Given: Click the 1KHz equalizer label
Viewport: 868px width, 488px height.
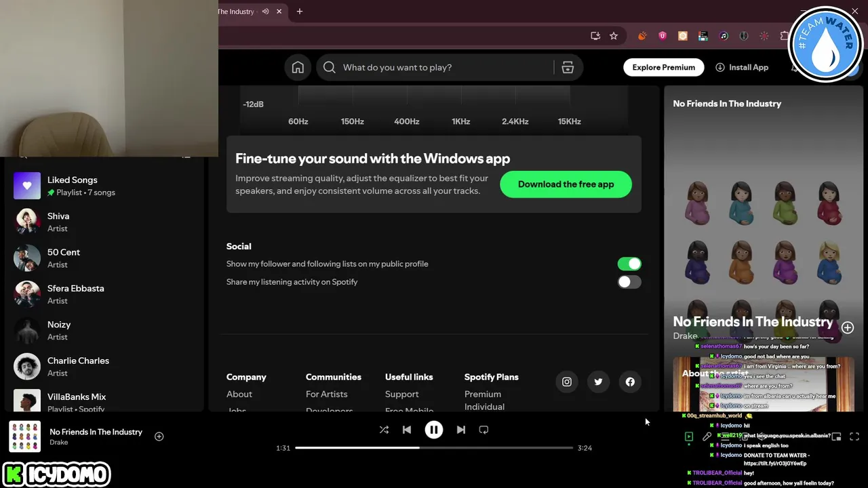Looking at the screenshot, I should click(461, 121).
